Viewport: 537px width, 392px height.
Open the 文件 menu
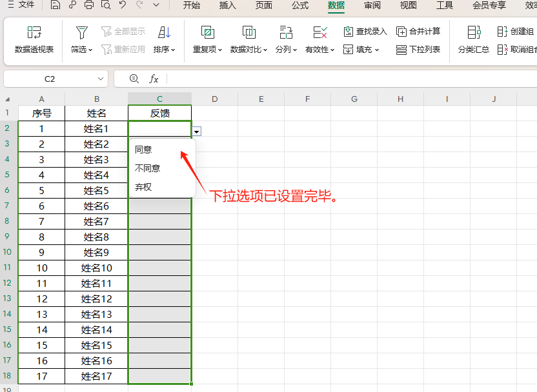tap(21, 5)
